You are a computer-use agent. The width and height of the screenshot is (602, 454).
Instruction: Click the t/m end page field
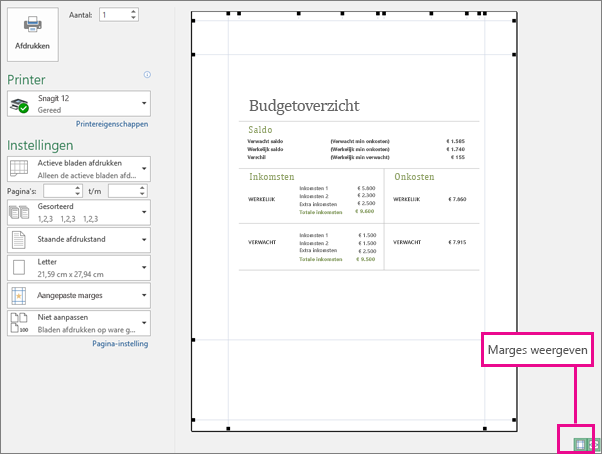pyautogui.click(x=127, y=191)
